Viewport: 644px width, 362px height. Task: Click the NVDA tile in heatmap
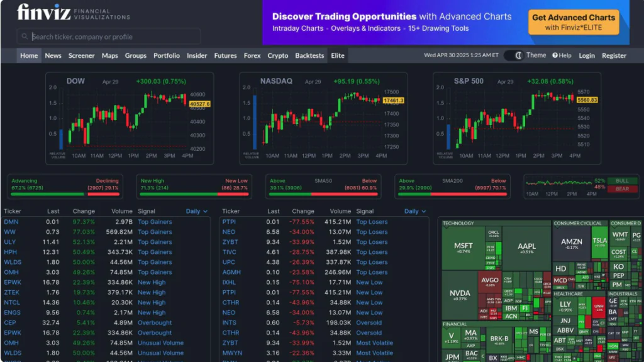coord(460,295)
